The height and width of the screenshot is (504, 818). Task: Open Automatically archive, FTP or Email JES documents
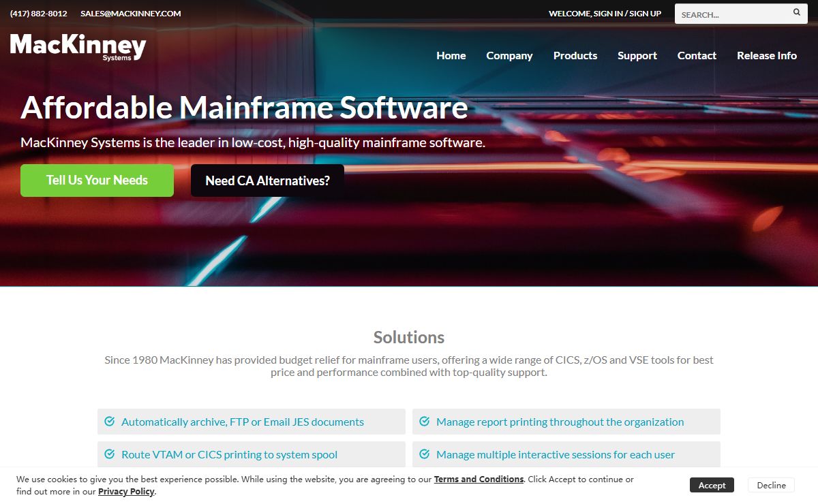pos(243,422)
